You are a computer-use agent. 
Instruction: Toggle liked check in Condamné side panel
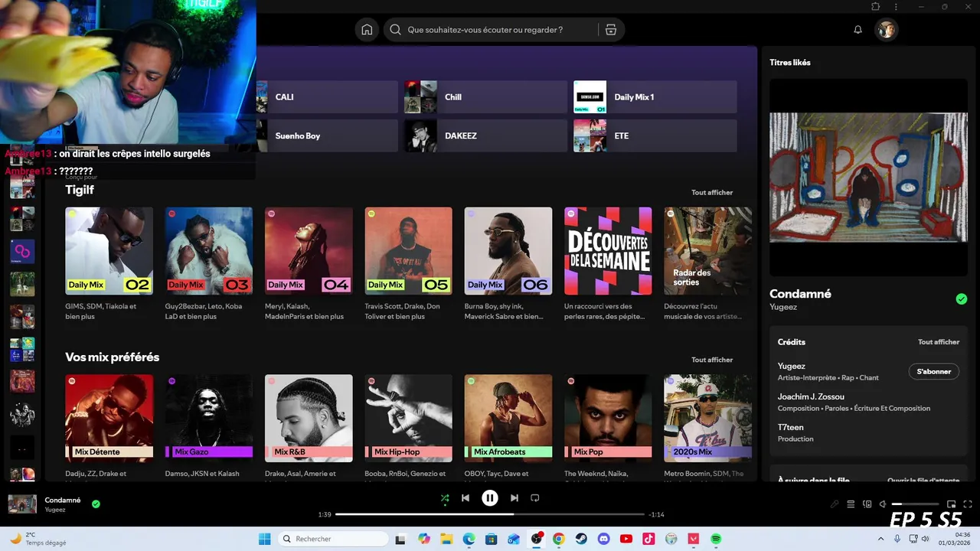(962, 298)
